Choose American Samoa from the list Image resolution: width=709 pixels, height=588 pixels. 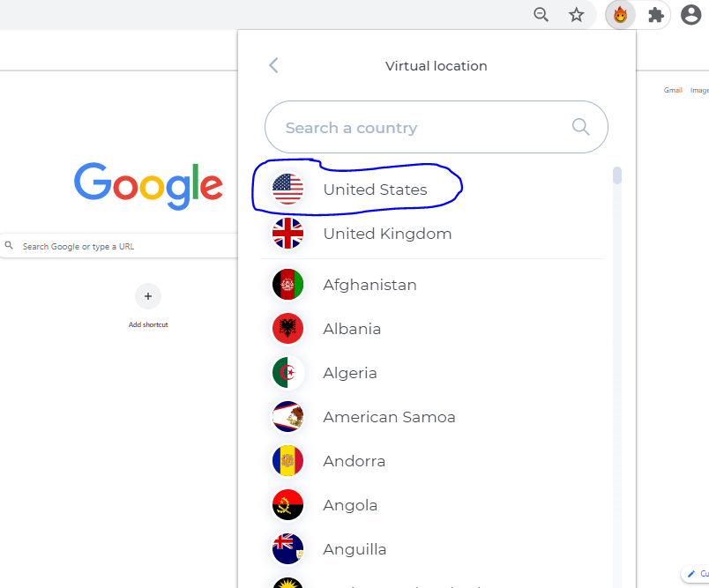coord(389,417)
